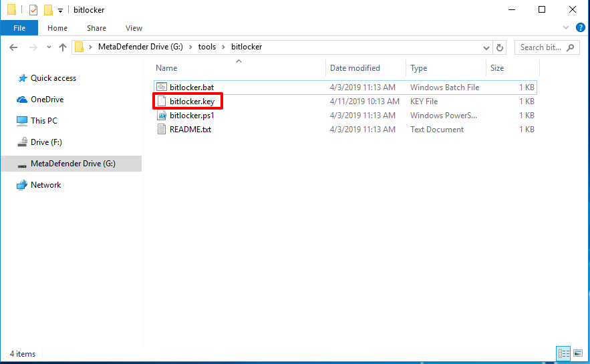
Task: Click New folder quick access toolbar icon
Action: point(48,10)
